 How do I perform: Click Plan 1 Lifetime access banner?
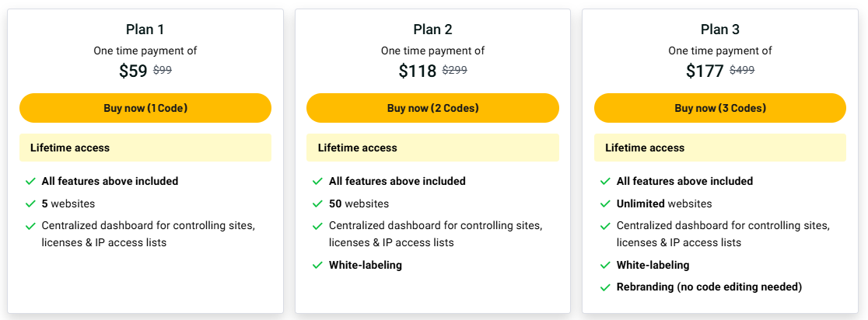click(145, 148)
